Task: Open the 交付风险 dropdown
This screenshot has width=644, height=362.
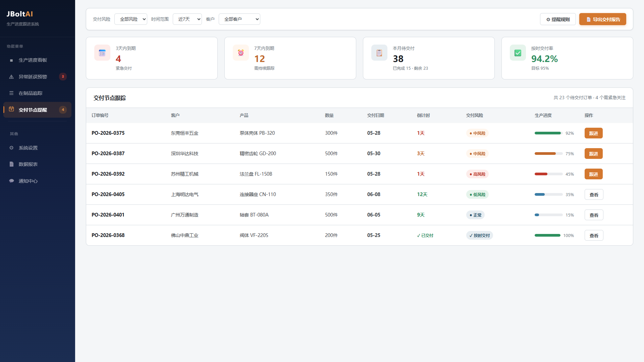Action: [131, 19]
